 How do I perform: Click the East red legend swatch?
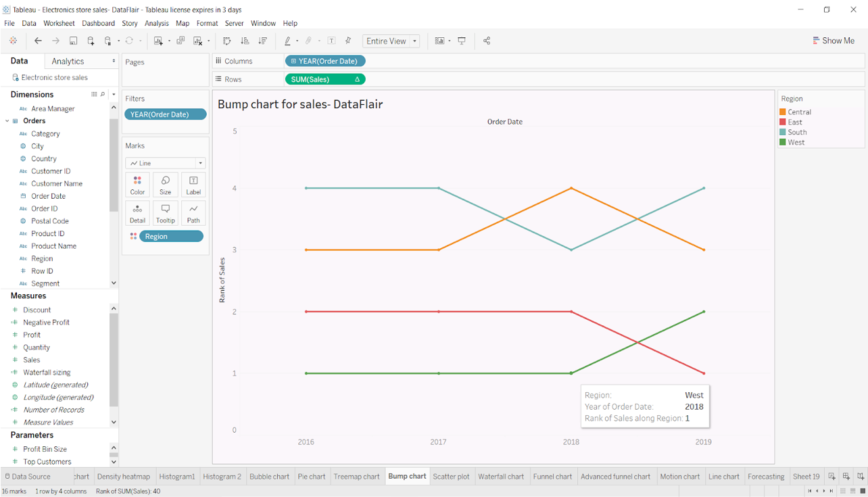point(783,122)
